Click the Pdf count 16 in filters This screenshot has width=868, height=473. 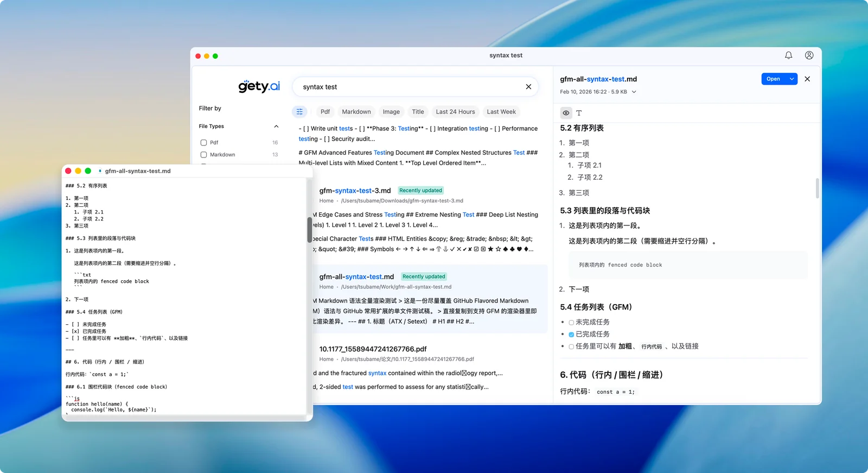(275, 143)
